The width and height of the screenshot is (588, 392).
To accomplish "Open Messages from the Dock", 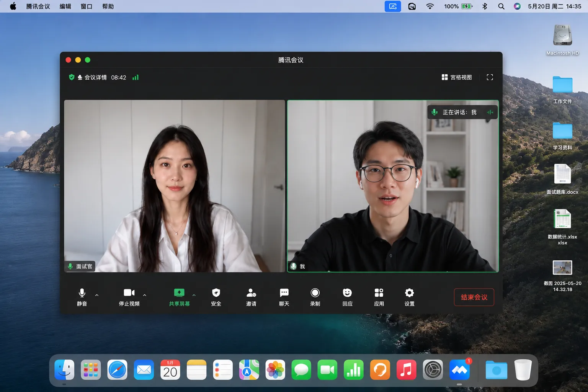I will click(301, 370).
